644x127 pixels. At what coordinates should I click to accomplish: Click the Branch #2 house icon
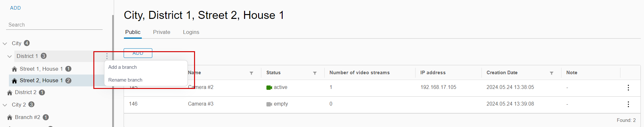coord(10,118)
